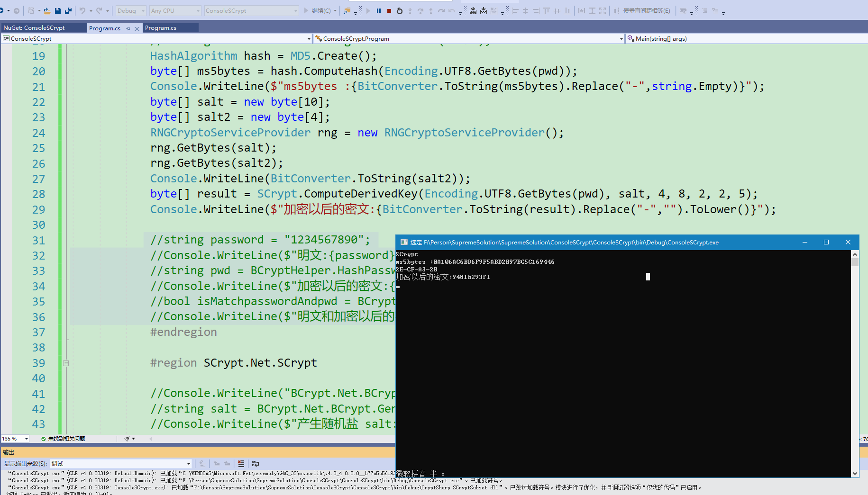Collapse the SCrypt.Net.SCrypt region
Viewport: 868px width, 495px height.
pyautogui.click(x=66, y=363)
